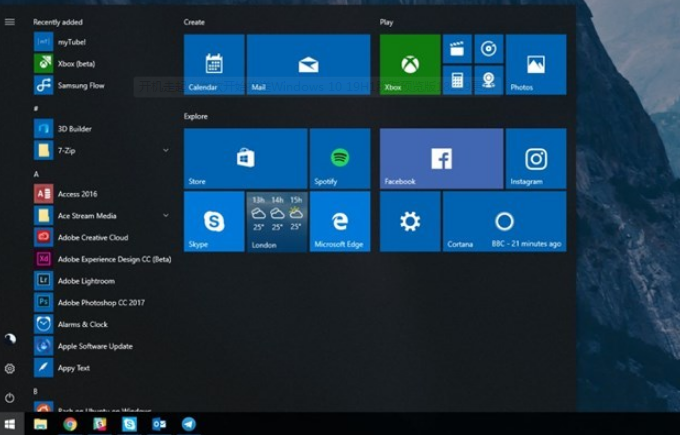Open Appy Text app
This screenshot has height=435, width=680.
[103, 368]
